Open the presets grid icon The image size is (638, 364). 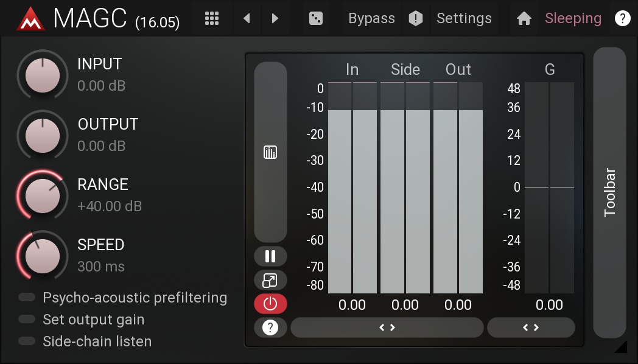tap(212, 18)
